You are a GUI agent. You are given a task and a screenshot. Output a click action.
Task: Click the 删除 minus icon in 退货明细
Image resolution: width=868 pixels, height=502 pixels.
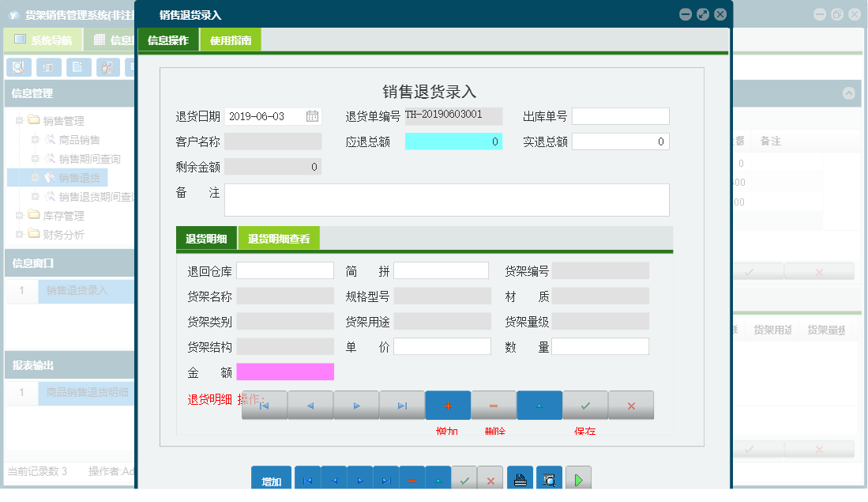(x=494, y=405)
